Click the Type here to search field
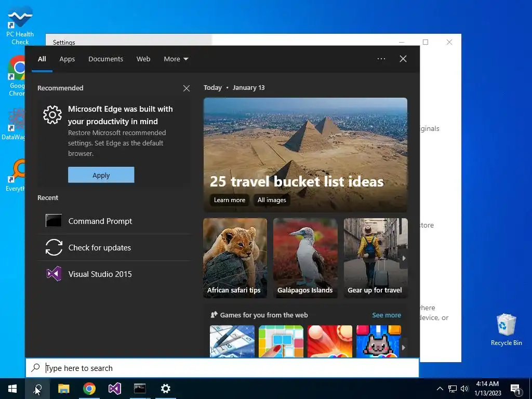Image resolution: width=532 pixels, height=399 pixels. pyautogui.click(x=222, y=368)
